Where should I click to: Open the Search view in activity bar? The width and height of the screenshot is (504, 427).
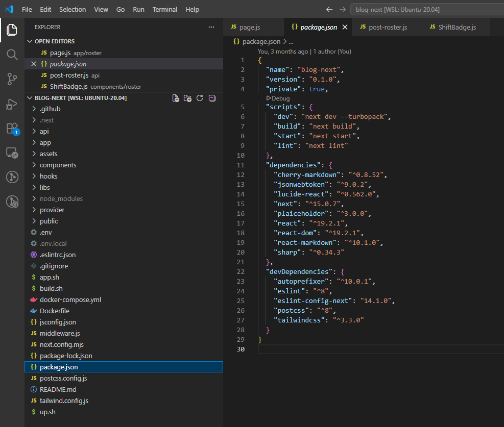(x=12, y=55)
